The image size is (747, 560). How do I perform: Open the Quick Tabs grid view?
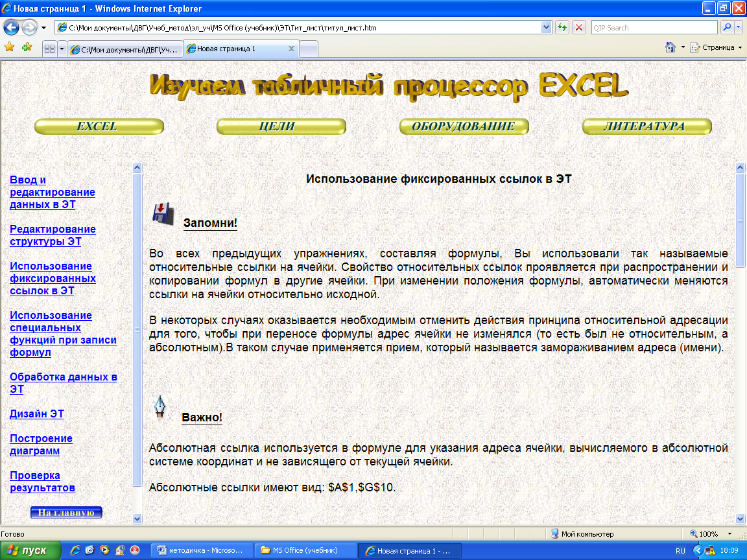point(49,49)
